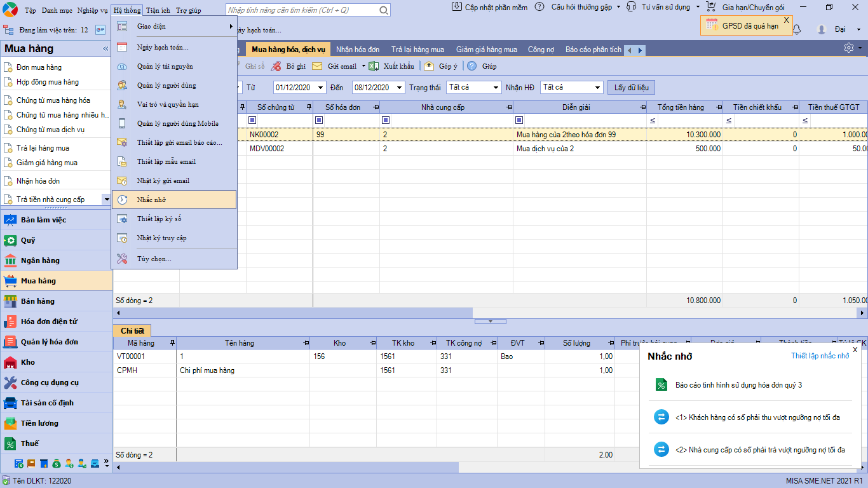
Task: Dismiss the GPSD đã quá hạn notification
Action: point(786,20)
